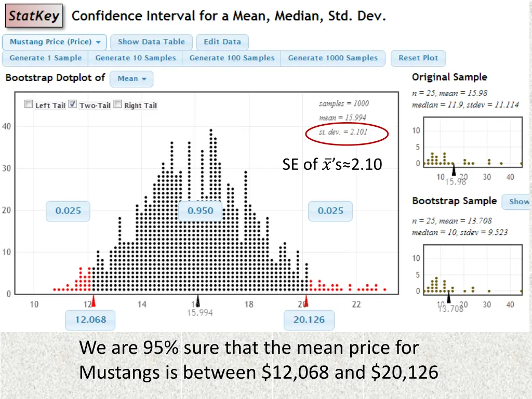The width and height of the screenshot is (532, 399).
Task: Click the red left-tail marker triangle
Action: click(94, 301)
